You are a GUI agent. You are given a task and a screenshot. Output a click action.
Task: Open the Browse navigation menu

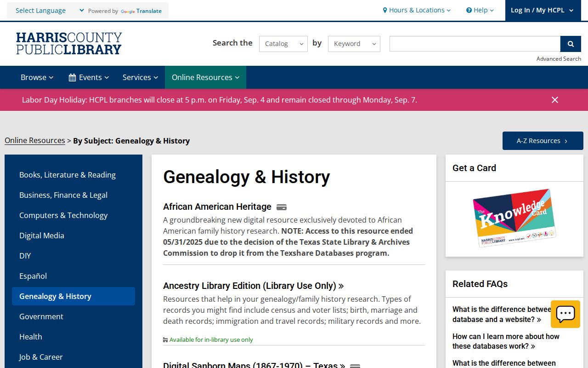pos(37,77)
